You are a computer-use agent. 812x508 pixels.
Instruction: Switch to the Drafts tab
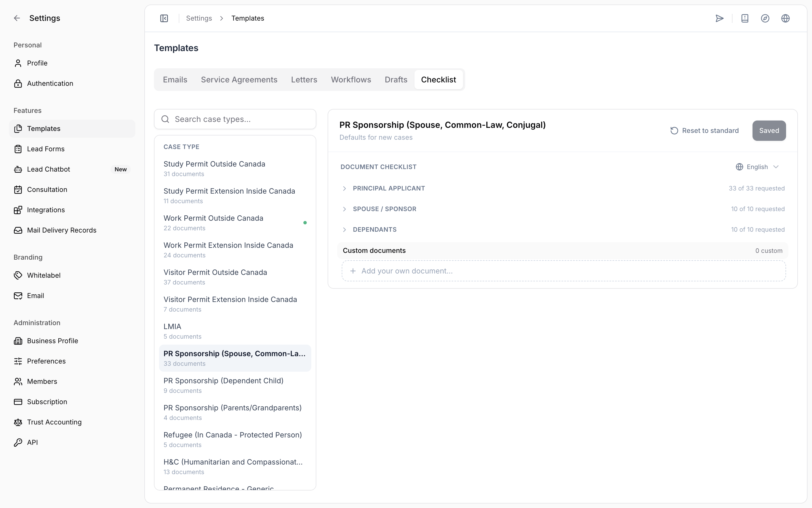396,80
